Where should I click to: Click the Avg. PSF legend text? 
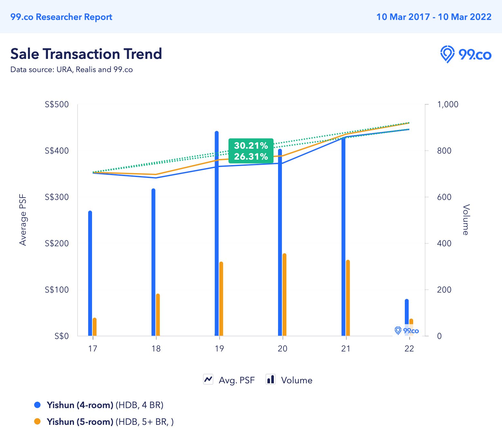click(x=237, y=380)
